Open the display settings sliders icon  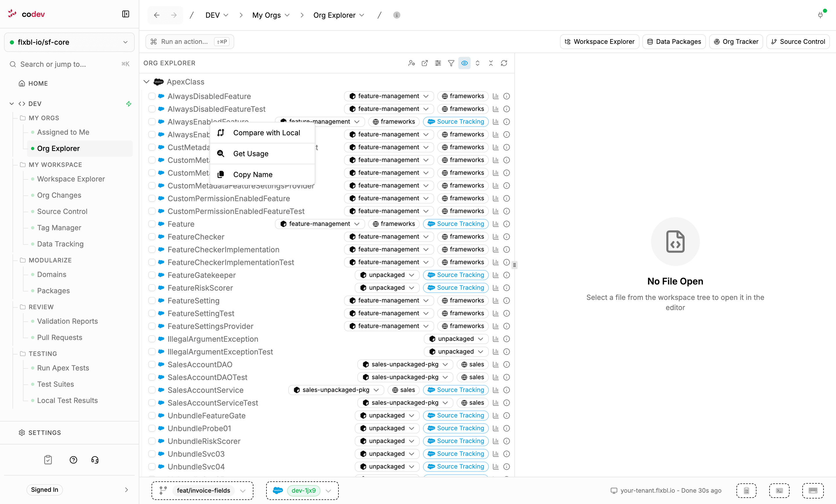[438, 63]
